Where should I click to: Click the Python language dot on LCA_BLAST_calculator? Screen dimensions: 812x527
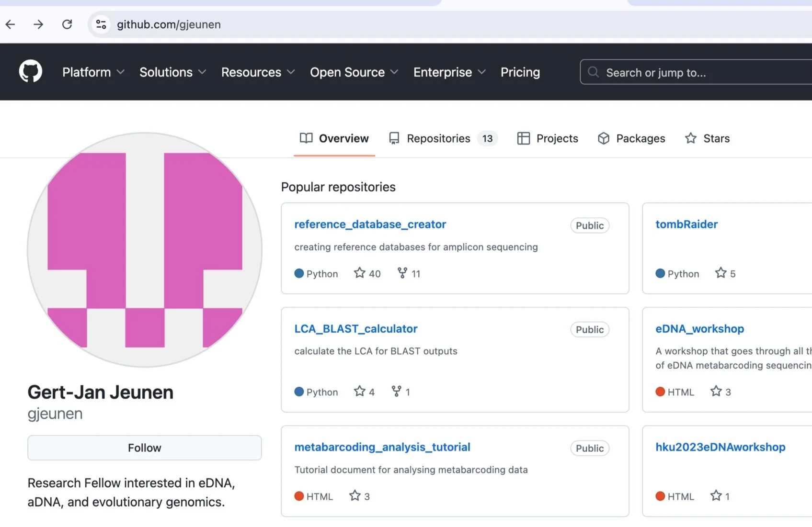[x=299, y=392]
